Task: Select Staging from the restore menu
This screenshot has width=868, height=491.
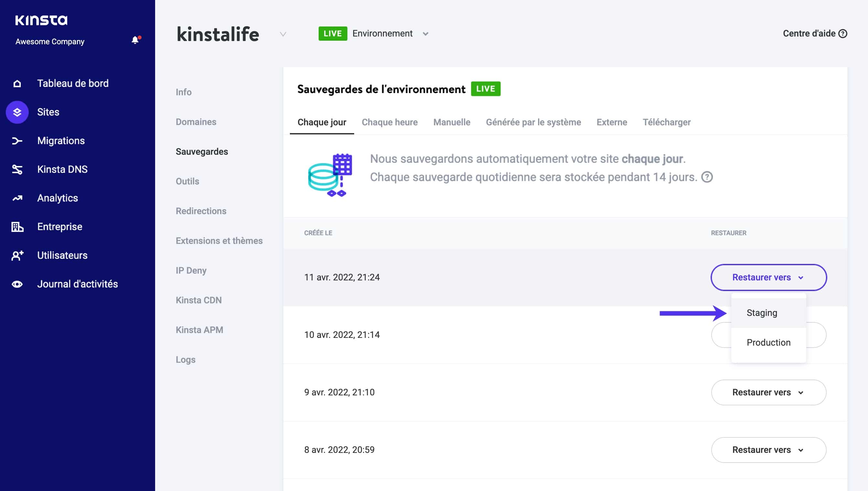Action: (762, 313)
